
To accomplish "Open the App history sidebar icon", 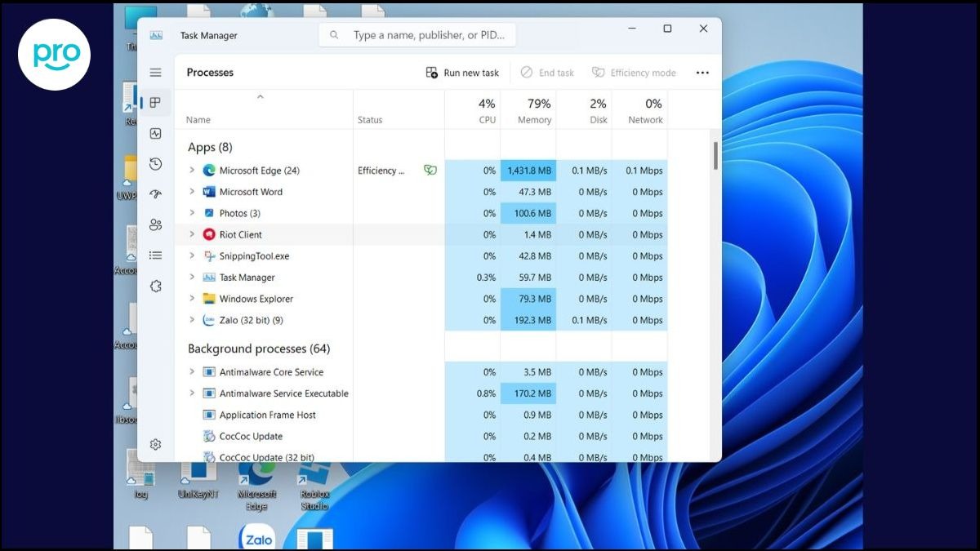I will 155,164.
